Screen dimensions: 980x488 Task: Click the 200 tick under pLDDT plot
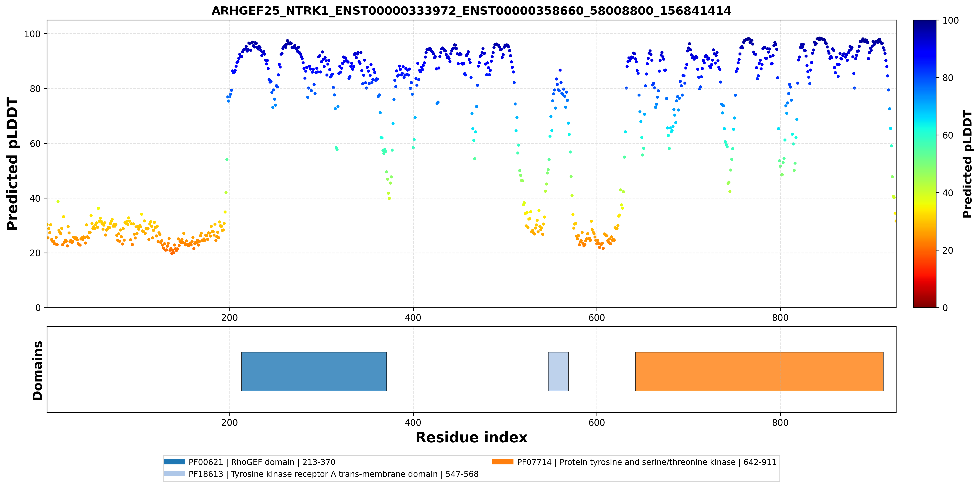click(x=229, y=318)
